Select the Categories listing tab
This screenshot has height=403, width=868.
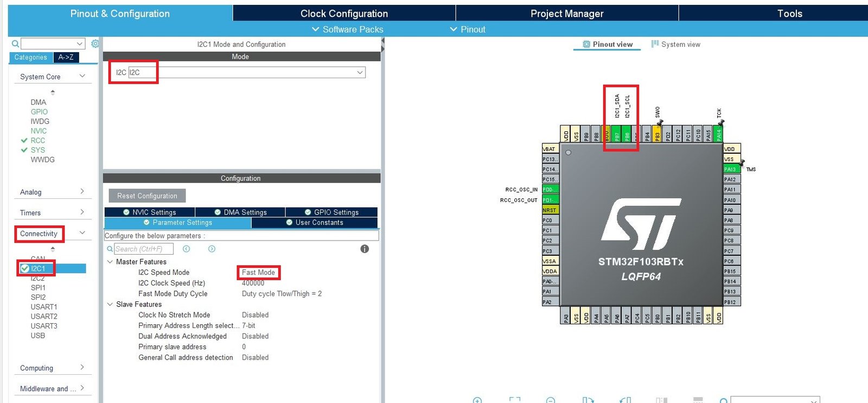pyautogui.click(x=31, y=57)
